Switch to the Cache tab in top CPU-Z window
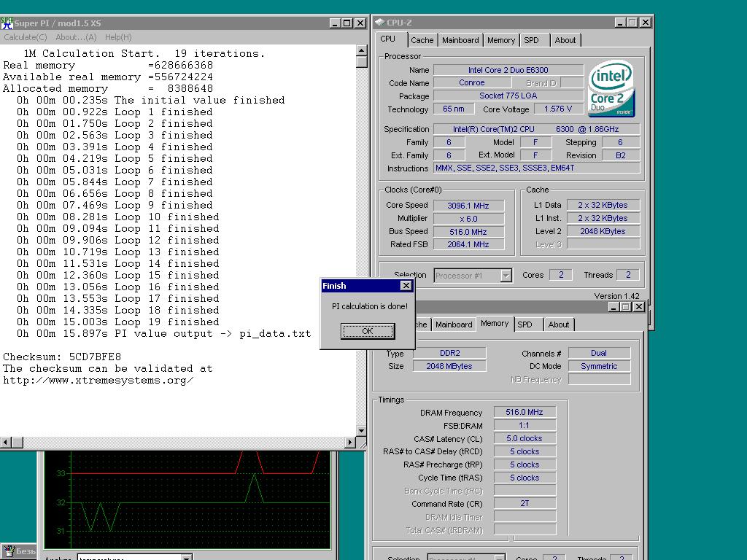The image size is (747, 560). (x=422, y=41)
